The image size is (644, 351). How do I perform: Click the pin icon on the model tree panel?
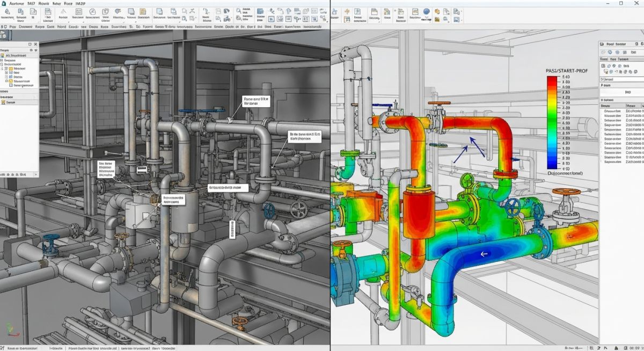(x=31, y=43)
